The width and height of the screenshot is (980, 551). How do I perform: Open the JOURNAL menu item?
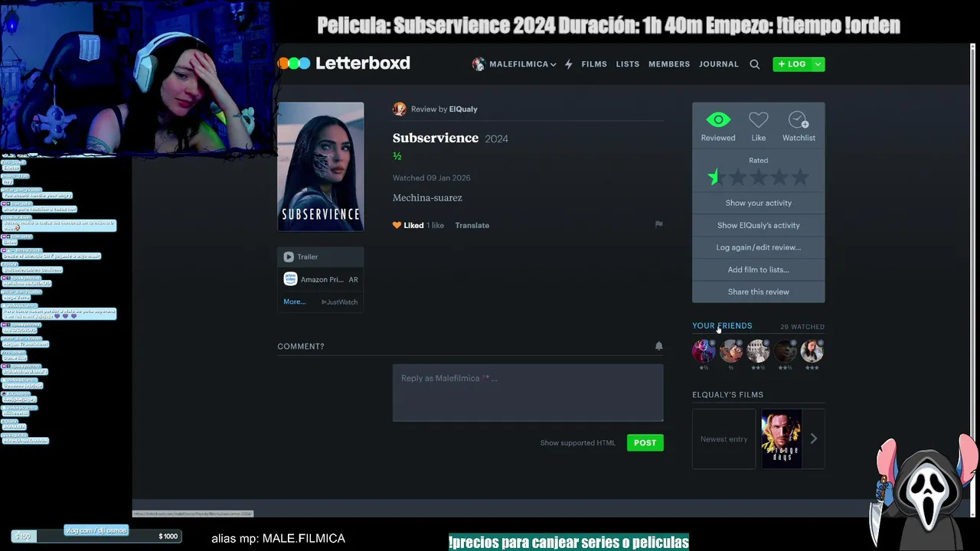pyautogui.click(x=719, y=64)
